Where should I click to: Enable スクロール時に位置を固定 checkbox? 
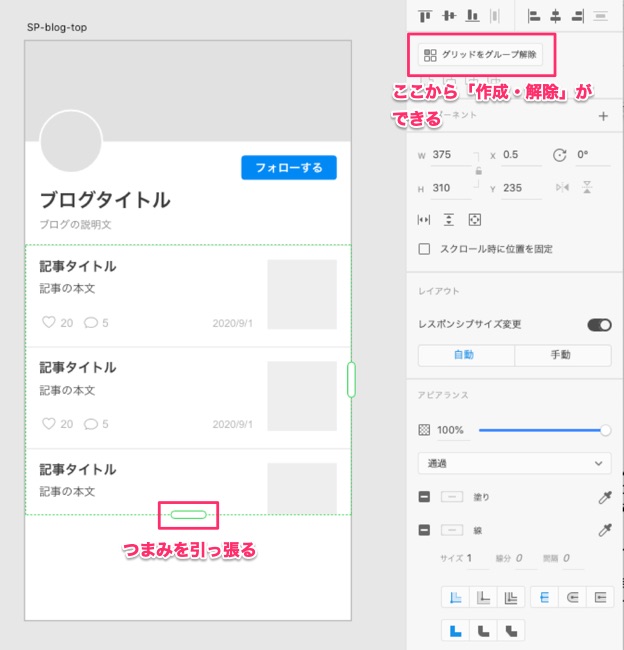click(425, 248)
